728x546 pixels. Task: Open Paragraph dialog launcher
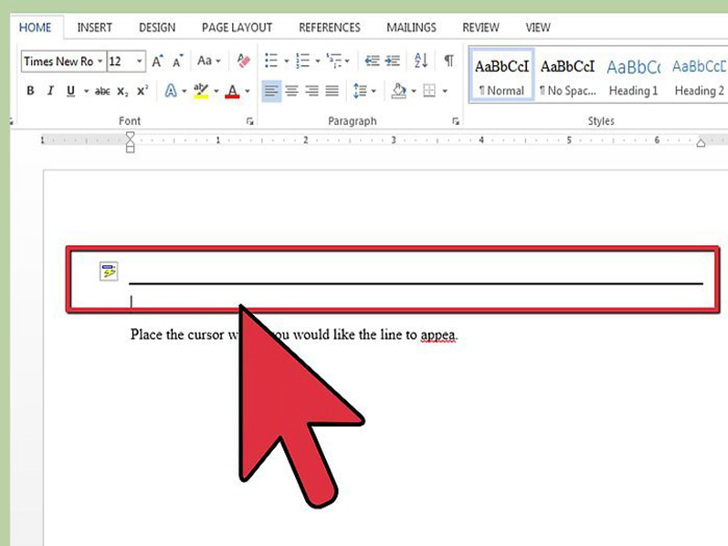[455, 121]
